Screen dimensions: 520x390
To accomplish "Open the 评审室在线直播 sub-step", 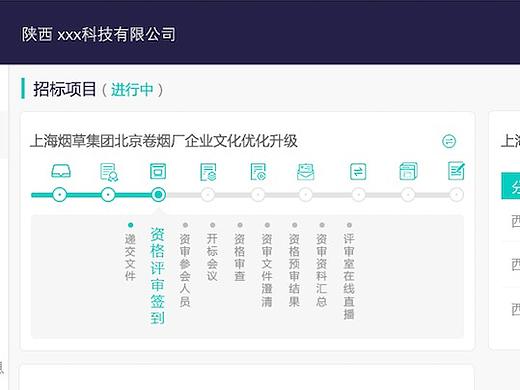I will 349,276.
